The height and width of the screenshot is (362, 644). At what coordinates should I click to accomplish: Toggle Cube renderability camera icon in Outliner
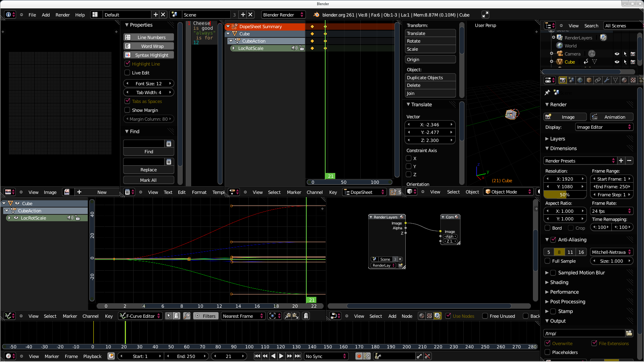tap(633, 62)
